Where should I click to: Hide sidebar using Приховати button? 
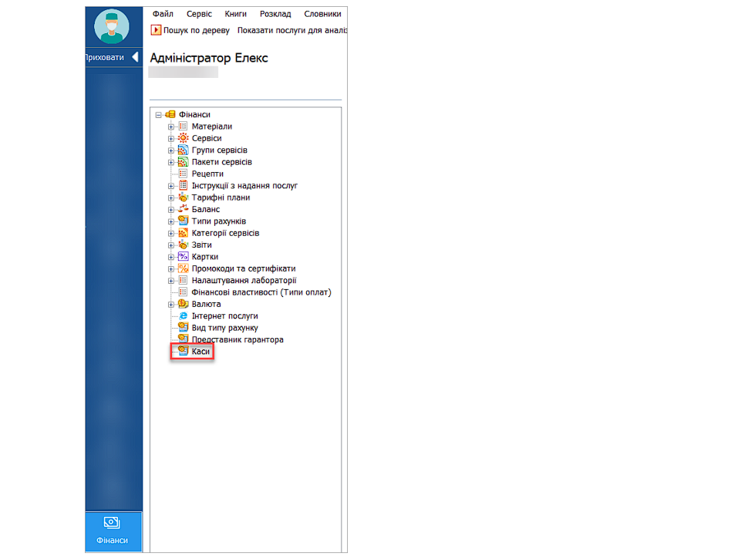(112, 57)
